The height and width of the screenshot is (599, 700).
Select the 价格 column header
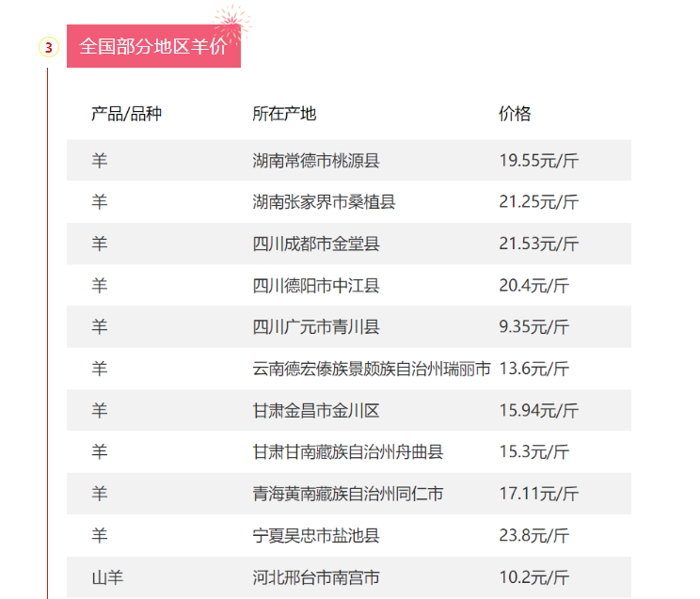pos(515,114)
